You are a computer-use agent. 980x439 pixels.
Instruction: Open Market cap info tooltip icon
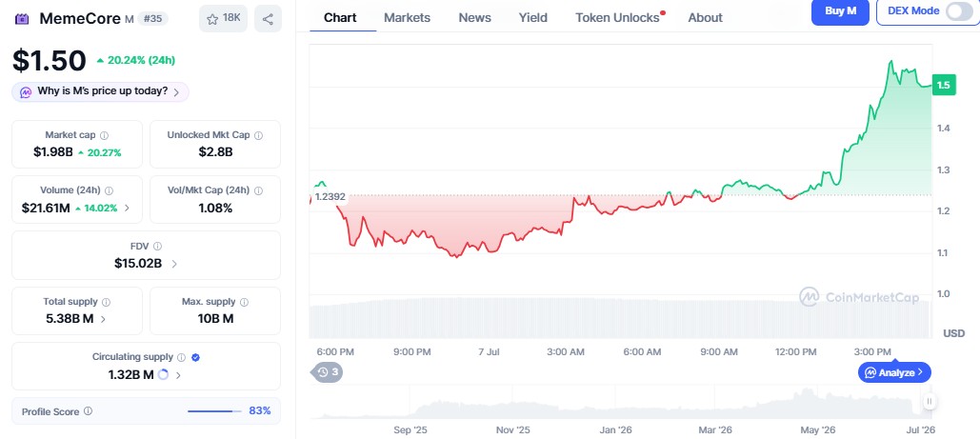pyautogui.click(x=105, y=135)
